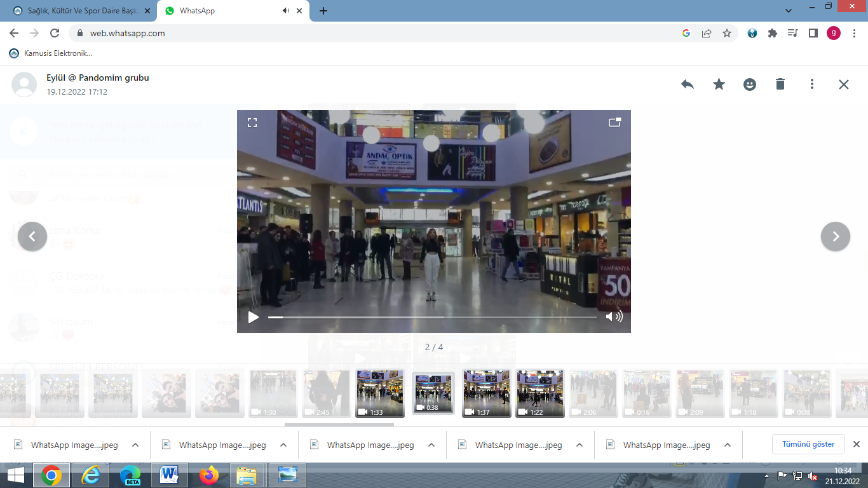Expand options for first downloaded jpeg
This screenshot has height=488, width=868.
pyautogui.click(x=135, y=445)
